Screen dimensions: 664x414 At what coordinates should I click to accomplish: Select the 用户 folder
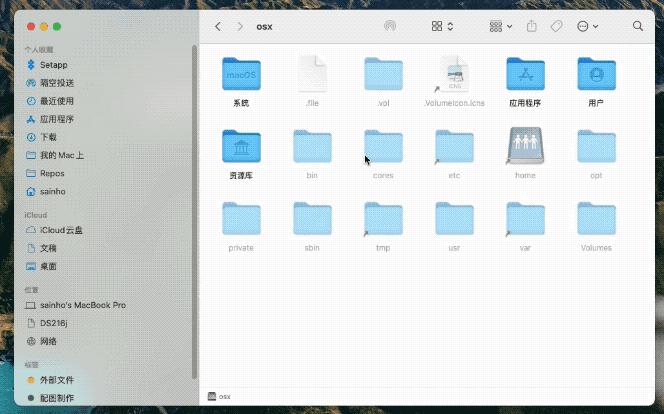pos(596,75)
